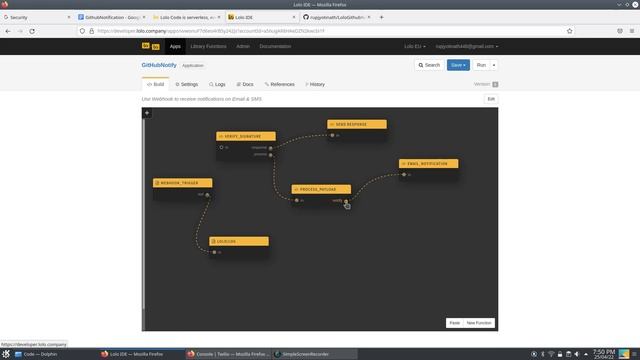
Task: Click the Version number badge
Action: (495, 84)
